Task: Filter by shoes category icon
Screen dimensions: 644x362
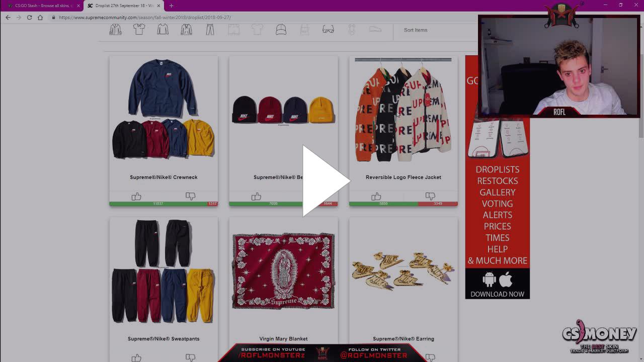Action: pos(375,30)
